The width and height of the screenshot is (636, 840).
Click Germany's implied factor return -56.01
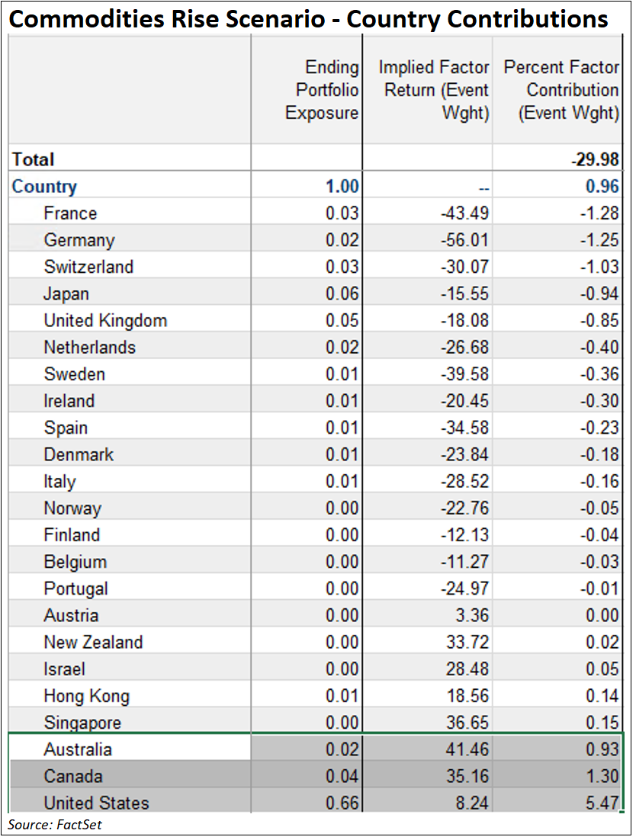point(464,240)
